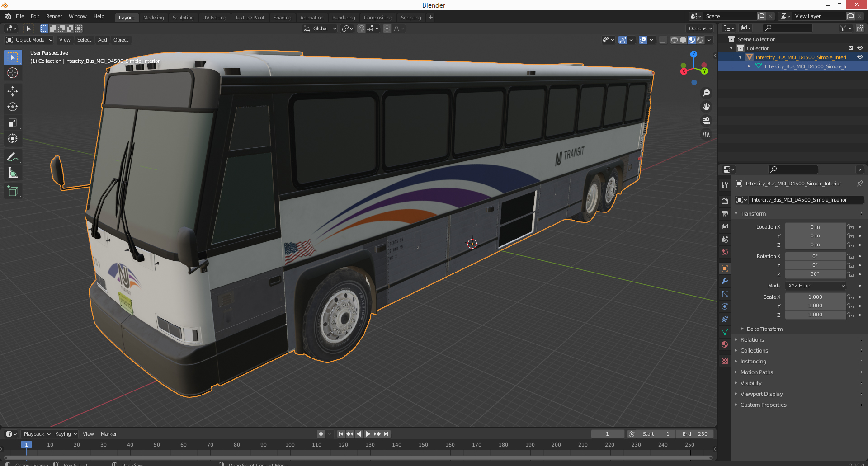Toggle camera view icon
The width and height of the screenshot is (868, 466).
(706, 121)
